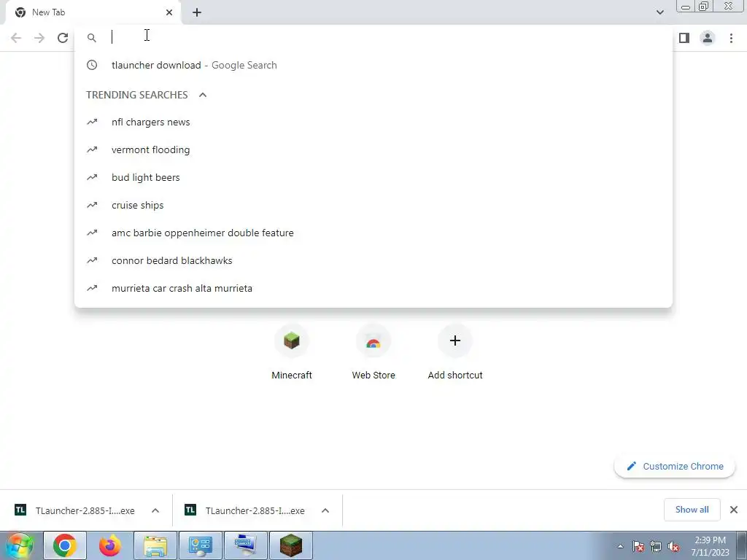
Task: Choose the vermont flooding suggestion
Action: point(373,149)
